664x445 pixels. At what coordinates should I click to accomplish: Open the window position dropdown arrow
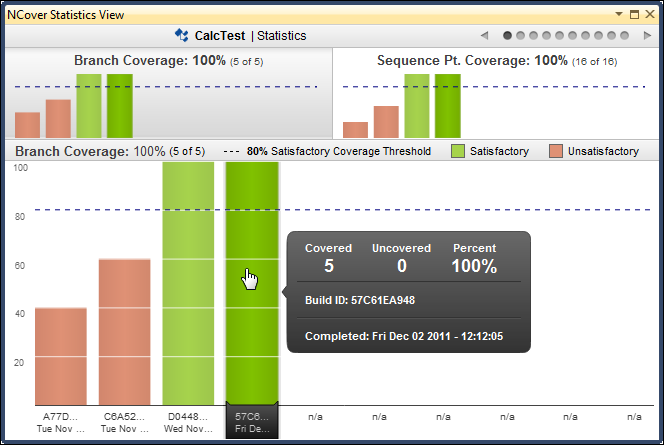(620, 15)
